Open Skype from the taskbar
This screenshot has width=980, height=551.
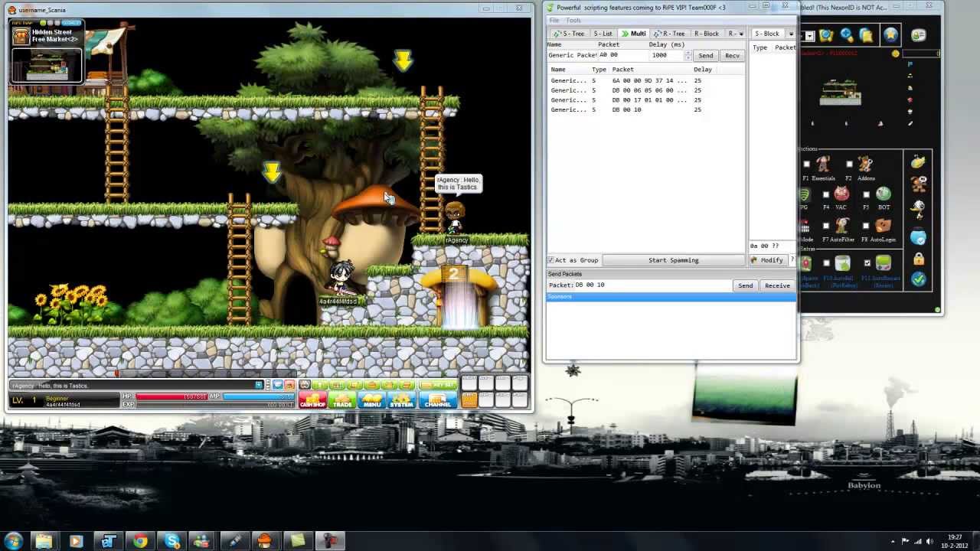172,541
